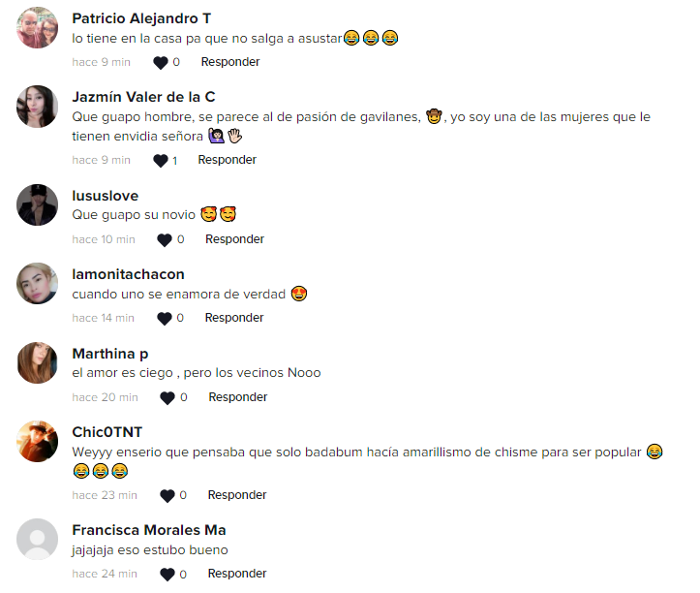The image size is (700, 593).
Task: Reply to Marthina p's comment
Action: pyautogui.click(x=238, y=397)
